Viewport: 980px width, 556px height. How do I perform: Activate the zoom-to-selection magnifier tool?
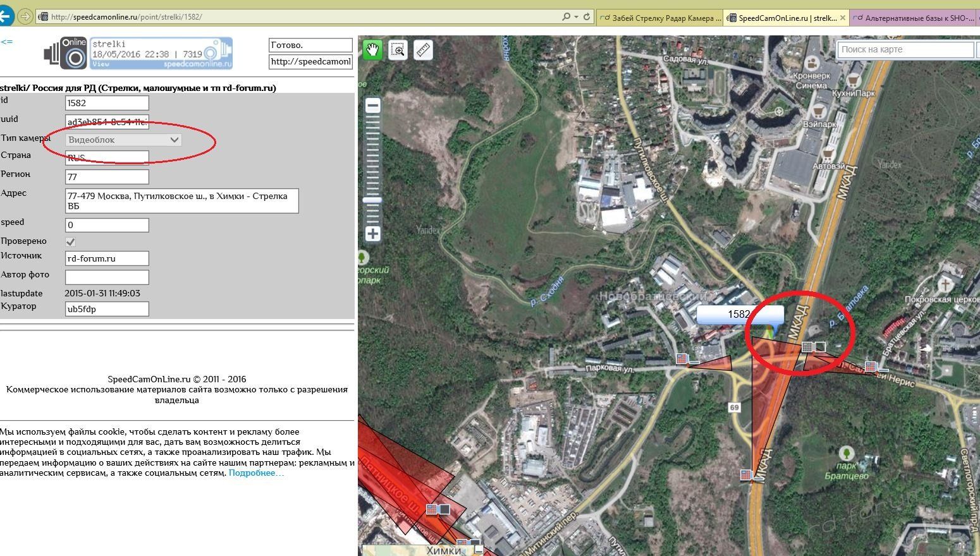[x=398, y=49]
